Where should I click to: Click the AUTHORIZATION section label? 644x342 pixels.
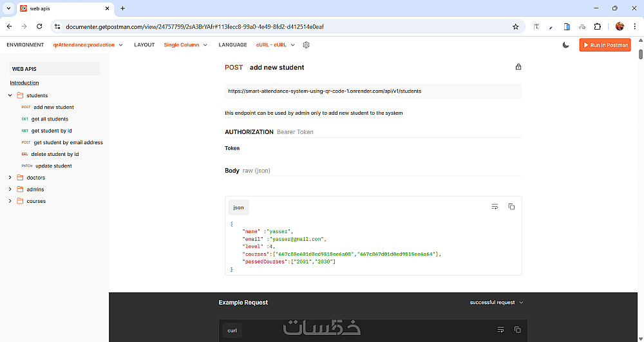pos(249,132)
